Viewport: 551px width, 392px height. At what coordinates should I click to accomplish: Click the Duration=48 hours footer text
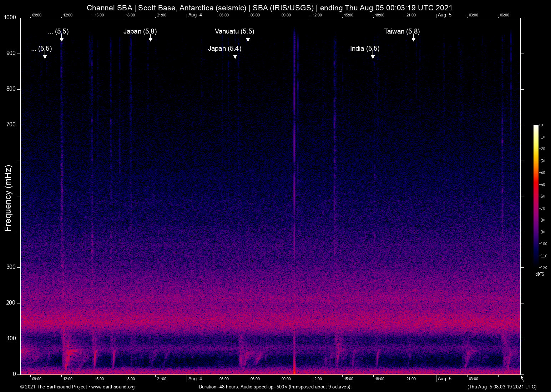point(275,387)
